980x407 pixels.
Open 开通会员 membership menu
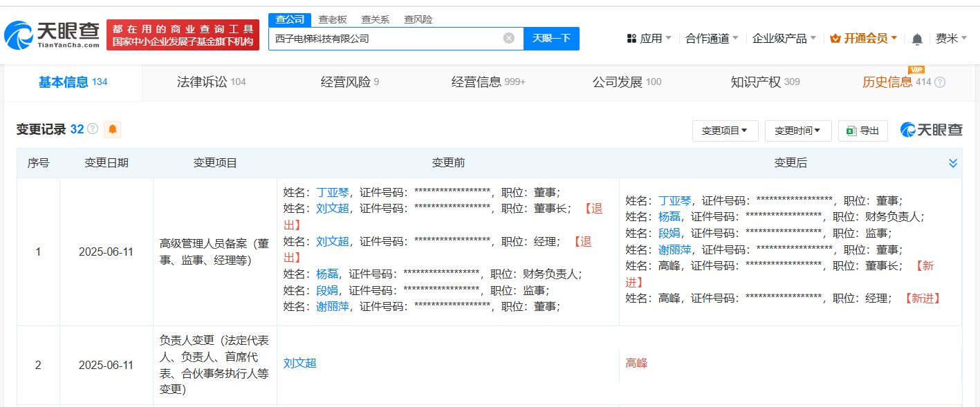click(863, 39)
